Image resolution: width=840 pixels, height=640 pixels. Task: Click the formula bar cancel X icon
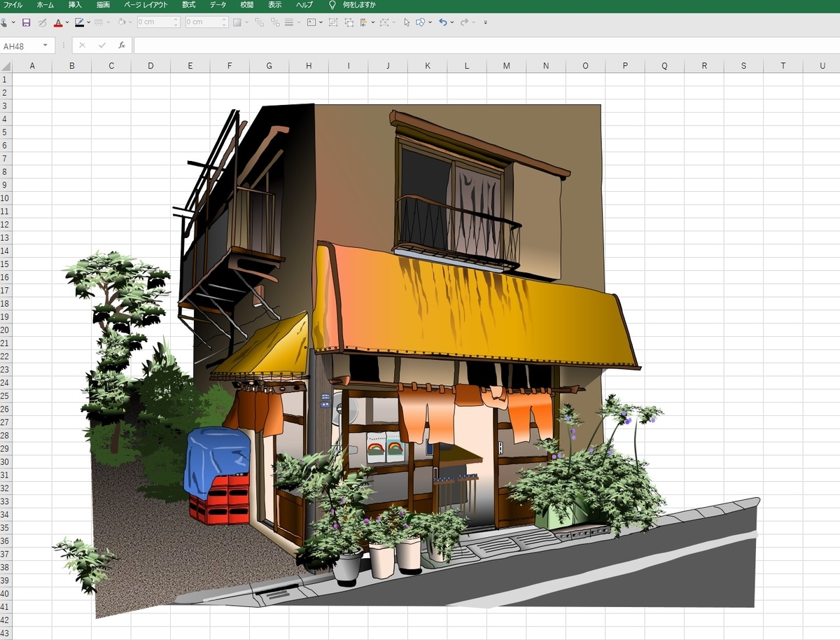pos(82,45)
